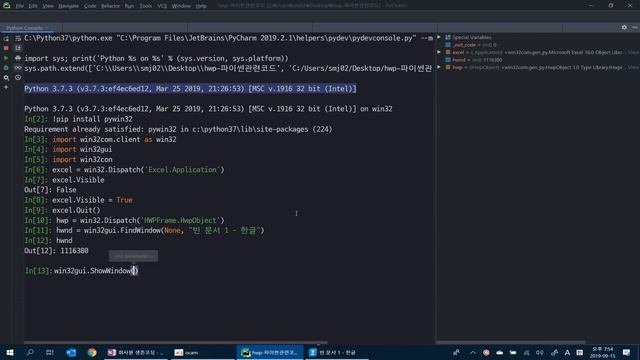Open tool window gear settings
The width and height of the screenshot is (640, 360).
(x=624, y=27)
